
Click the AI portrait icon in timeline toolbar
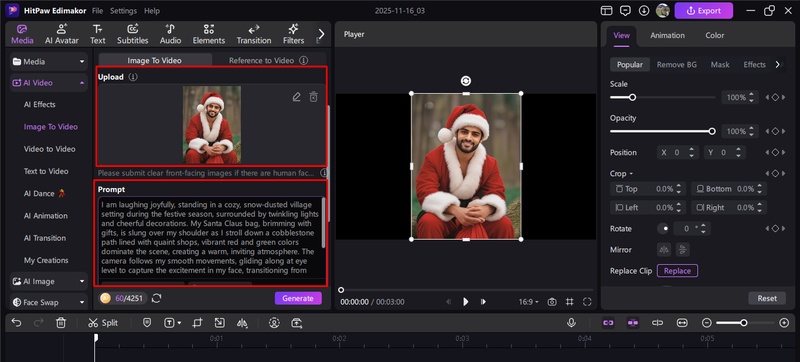[274, 323]
